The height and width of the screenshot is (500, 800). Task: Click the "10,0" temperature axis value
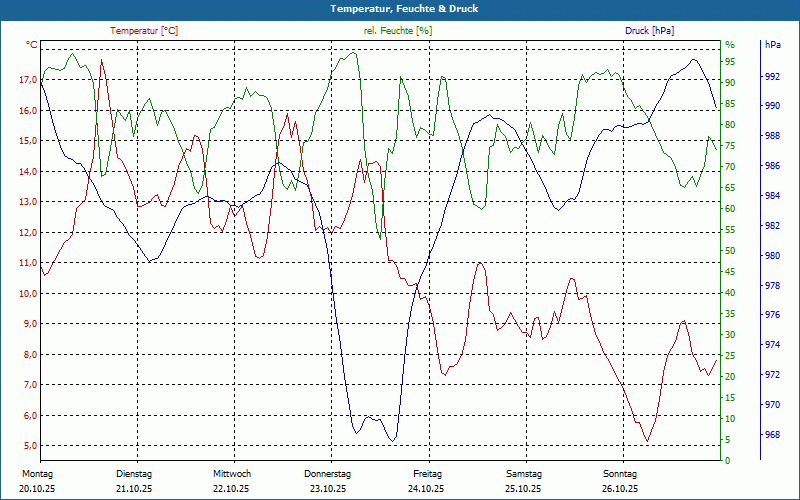(x=28, y=293)
